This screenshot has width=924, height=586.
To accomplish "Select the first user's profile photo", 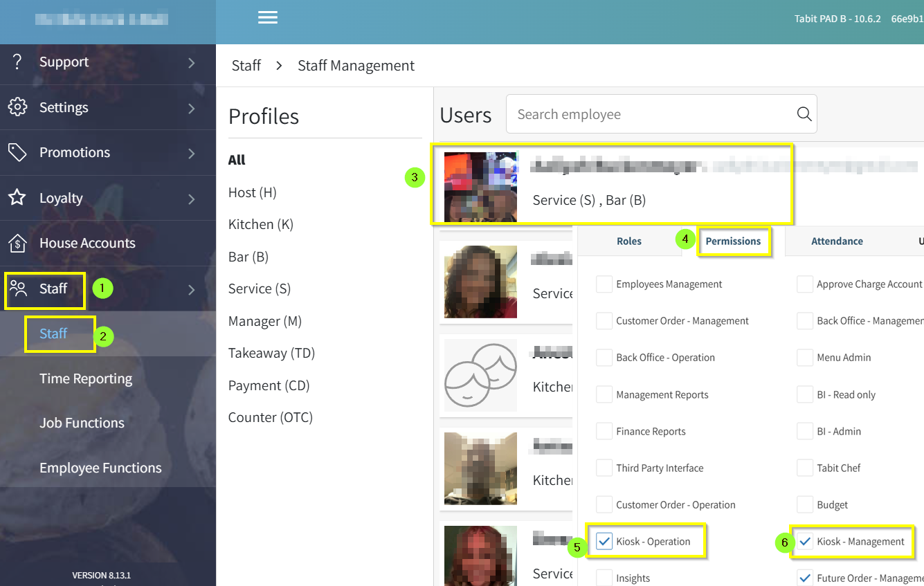I will click(x=480, y=187).
